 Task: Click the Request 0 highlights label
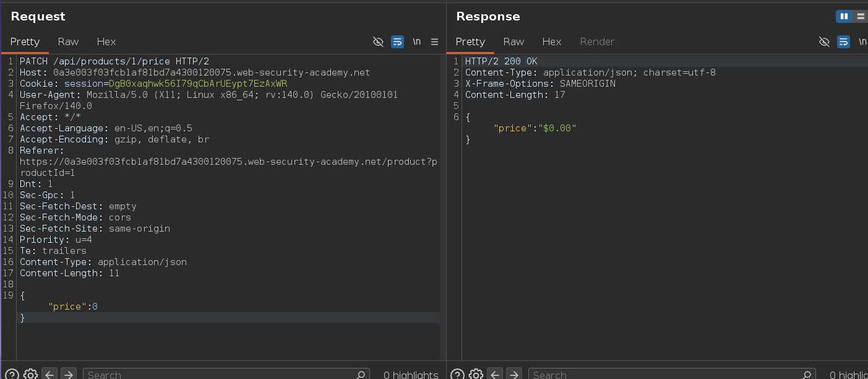[411, 375]
